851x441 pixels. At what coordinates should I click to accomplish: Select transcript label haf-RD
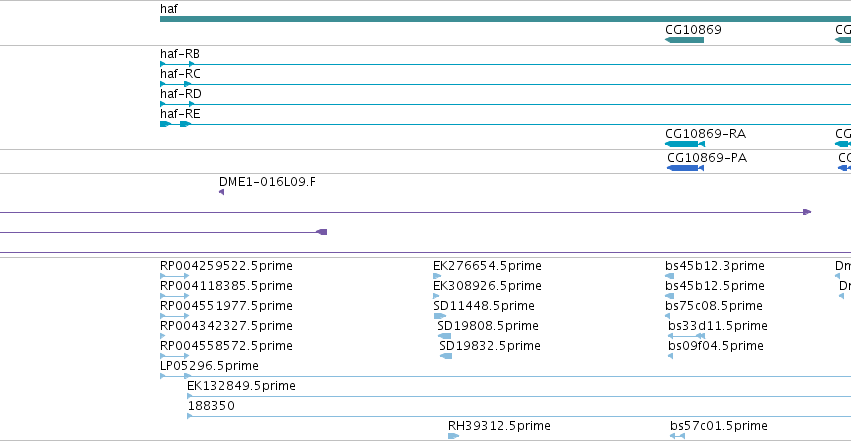click(181, 94)
